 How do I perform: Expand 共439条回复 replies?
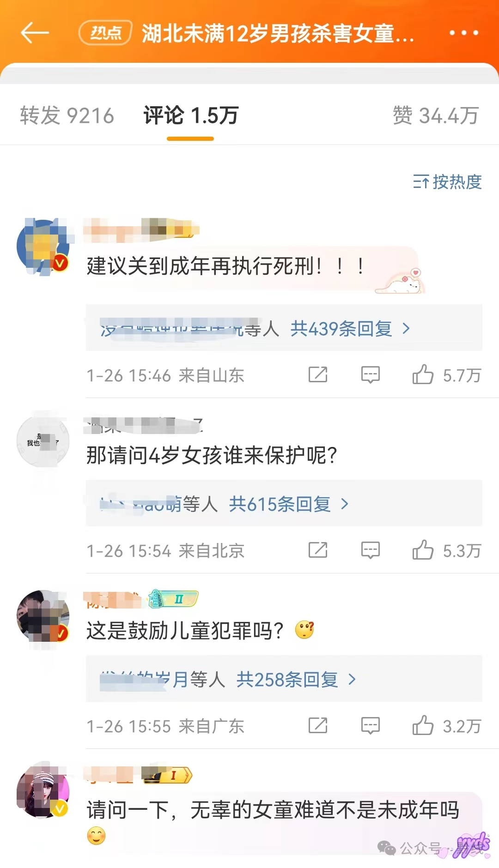350,329
